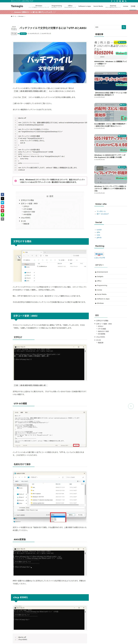138x644 pixels.
Task: Click the teal search magnifier button
Action: point(124,27)
